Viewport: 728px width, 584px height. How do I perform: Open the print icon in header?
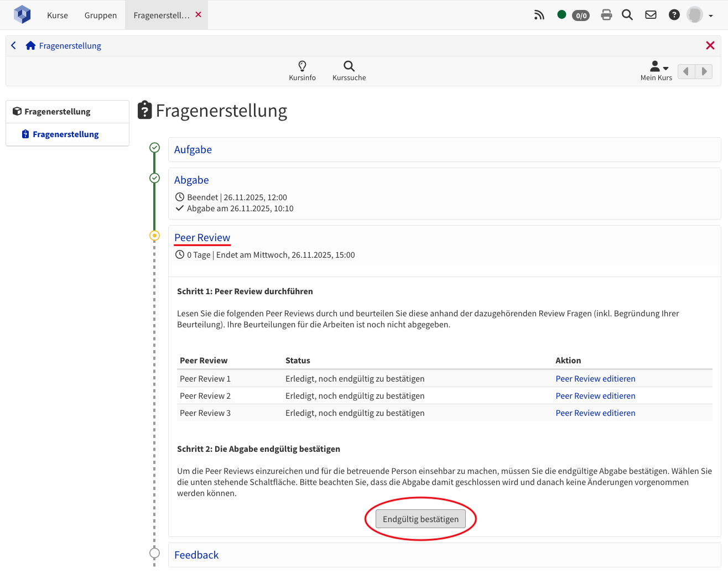(x=606, y=15)
